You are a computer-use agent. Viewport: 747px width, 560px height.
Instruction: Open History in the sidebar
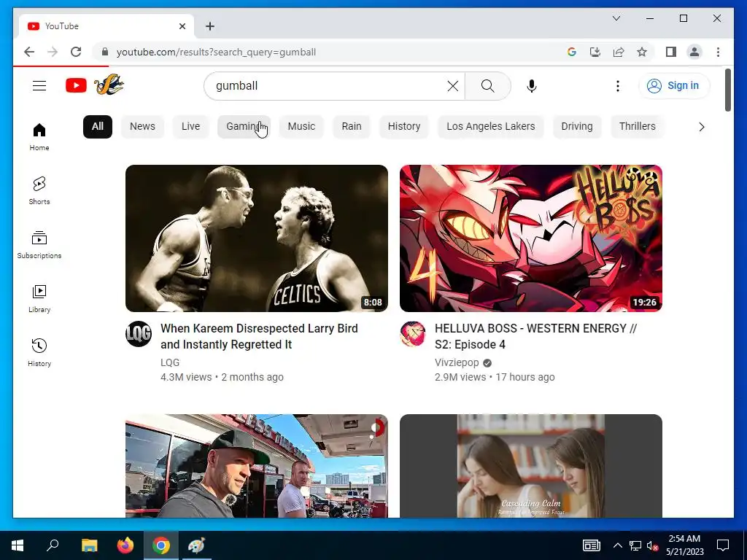coord(39,352)
